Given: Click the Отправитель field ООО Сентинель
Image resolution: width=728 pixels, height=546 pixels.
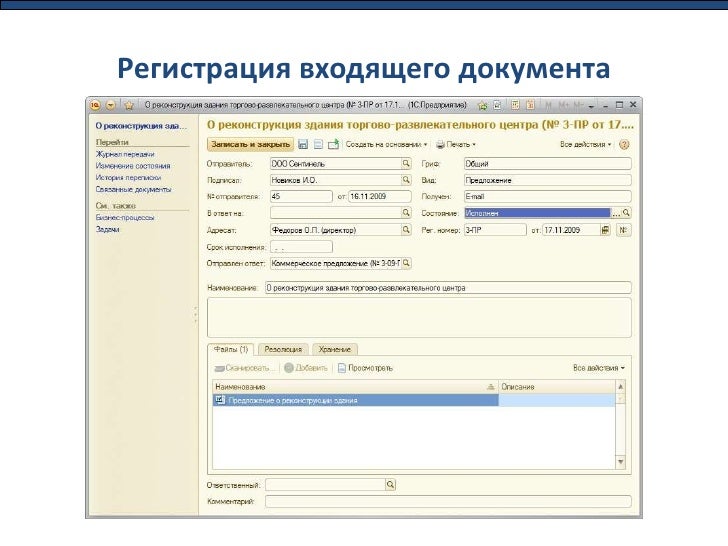Looking at the screenshot, I should tap(335, 163).
